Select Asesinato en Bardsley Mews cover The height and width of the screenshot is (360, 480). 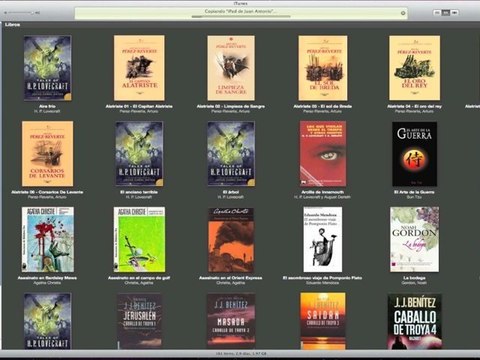tap(48, 239)
